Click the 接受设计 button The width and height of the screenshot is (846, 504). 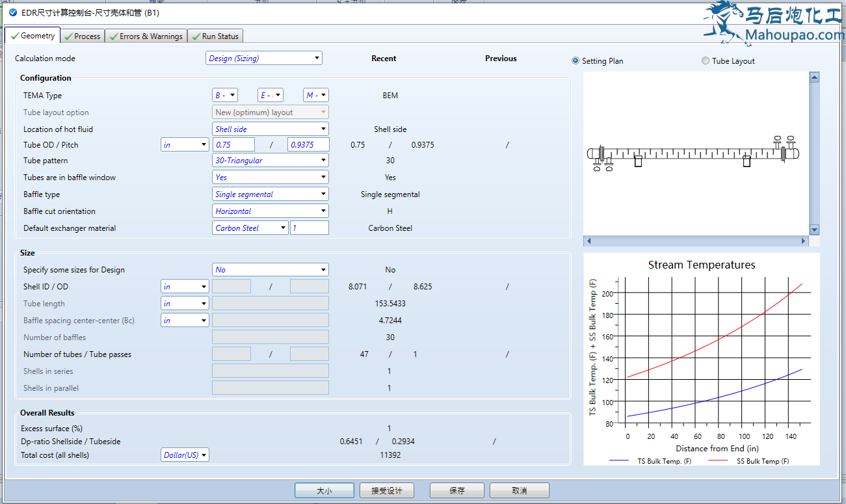(x=386, y=490)
